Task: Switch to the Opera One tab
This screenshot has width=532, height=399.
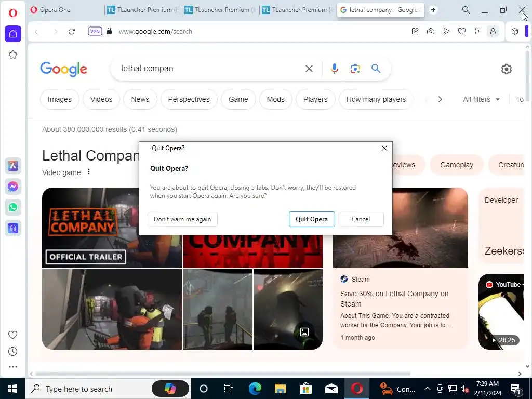Action: (x=66, y=10)
